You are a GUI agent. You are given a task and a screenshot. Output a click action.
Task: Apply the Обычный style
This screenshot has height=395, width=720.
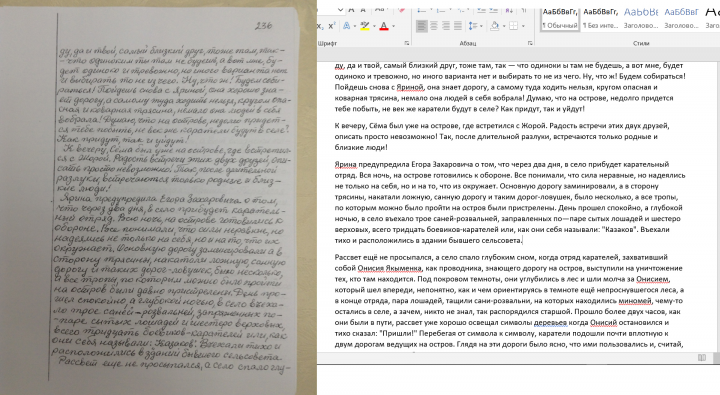[x=559, y=19]
